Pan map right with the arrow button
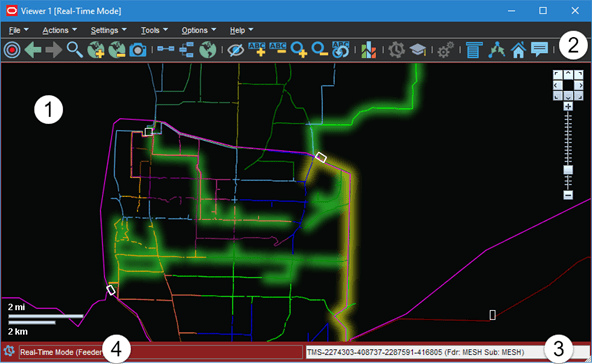 (579, 85)
